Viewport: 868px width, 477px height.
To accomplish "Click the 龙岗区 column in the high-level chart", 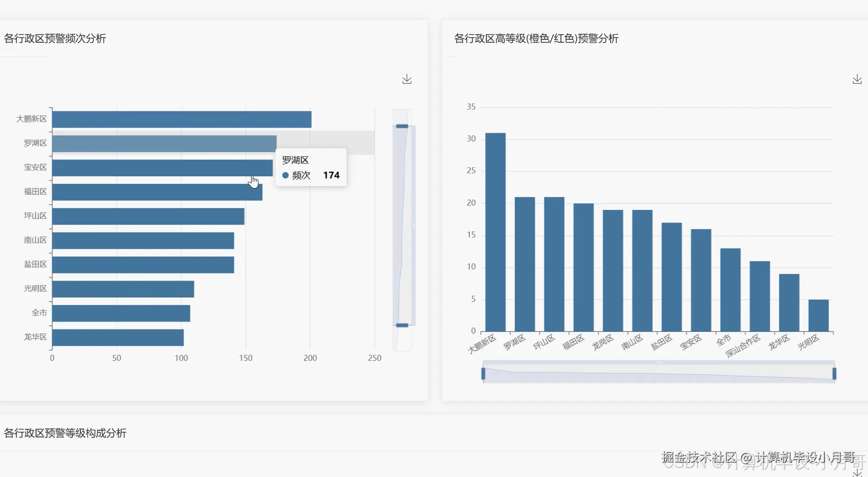I will coord(613,271).
